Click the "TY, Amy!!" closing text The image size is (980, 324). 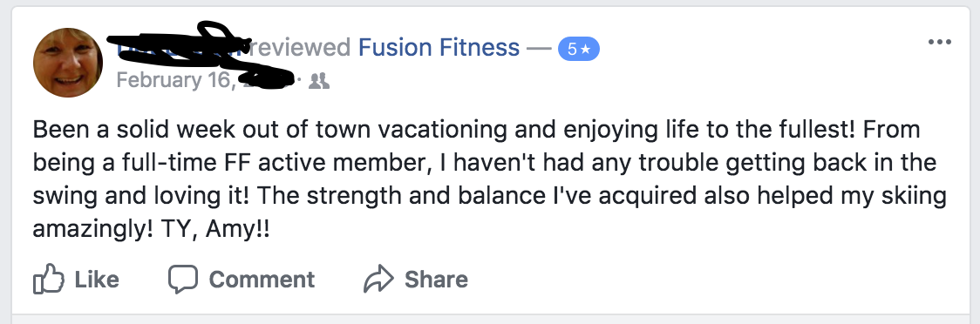(215, 230)
